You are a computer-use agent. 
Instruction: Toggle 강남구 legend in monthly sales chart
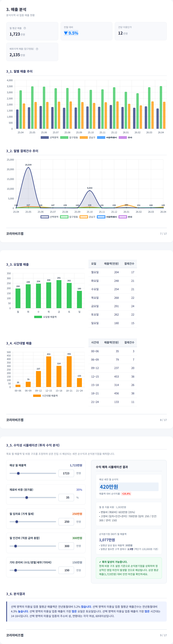88,137
